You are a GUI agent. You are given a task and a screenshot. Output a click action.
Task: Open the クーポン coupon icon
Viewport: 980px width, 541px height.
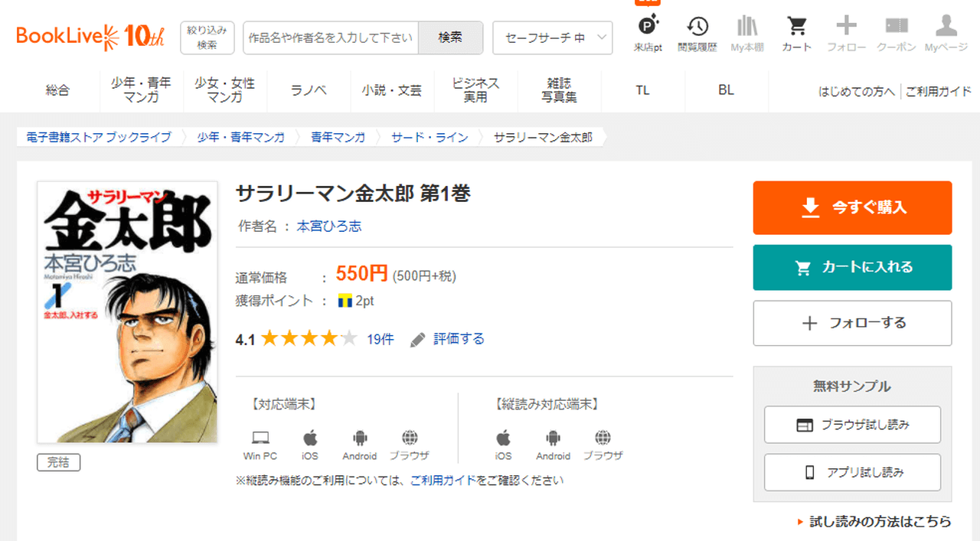(897, 28)
